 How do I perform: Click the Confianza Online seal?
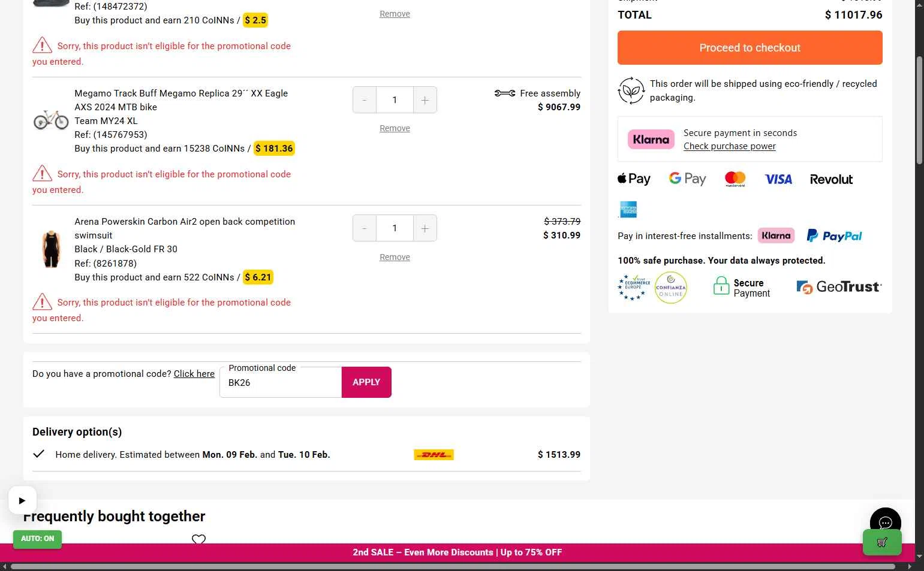(670, 288)
